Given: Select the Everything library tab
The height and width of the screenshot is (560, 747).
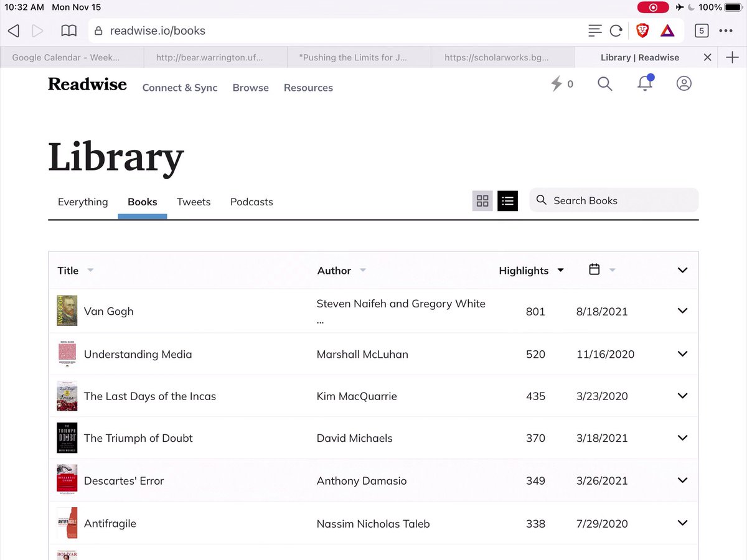Looking at the screenshot, I should (x=83, y=202).
